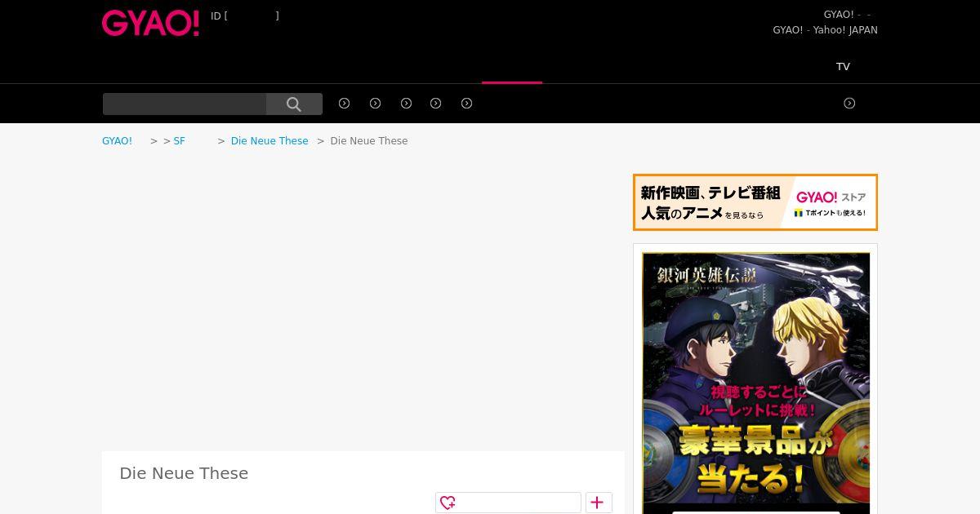
Task: Click the gray Die Neue These breadcrumb text
Action: pyautogui.click(x=369, y=141)
